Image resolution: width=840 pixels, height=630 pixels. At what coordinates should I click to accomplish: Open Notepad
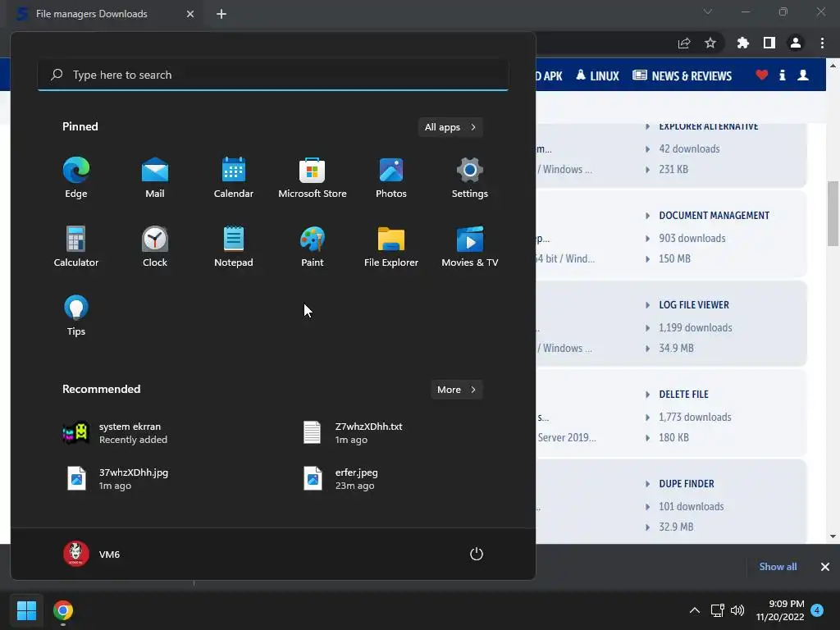coord(234,246)
